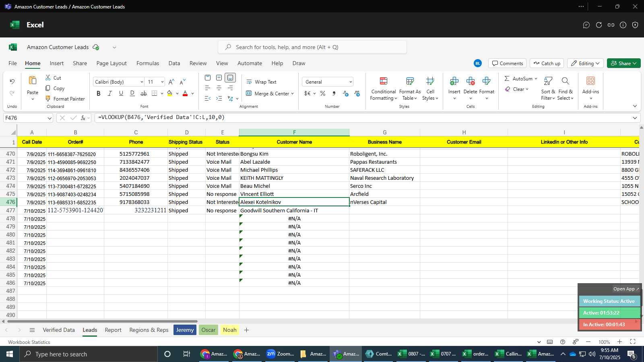Viewport: 644px width, 362px height.
Task: Expand the General number format dropdown
Action: [351, 82]
